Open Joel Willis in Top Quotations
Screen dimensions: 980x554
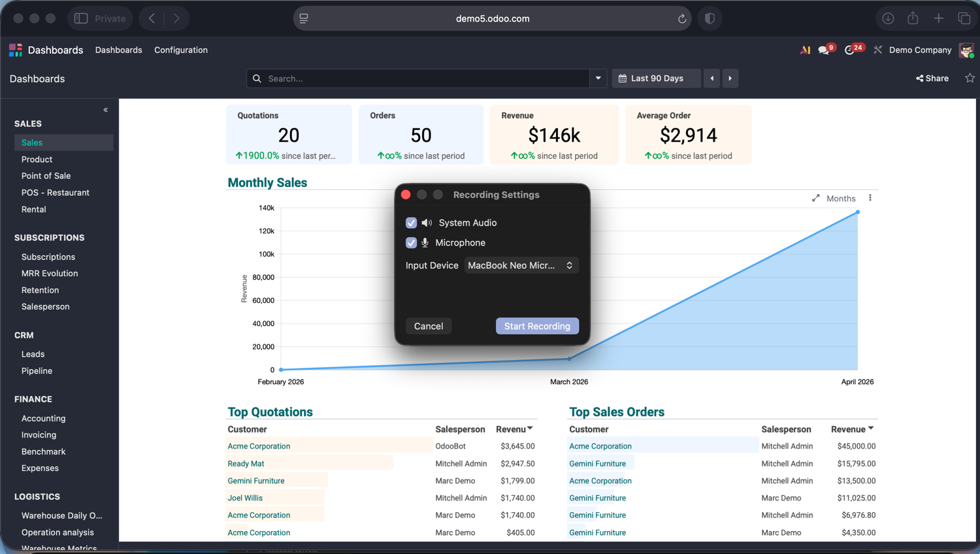coord(245,498)
